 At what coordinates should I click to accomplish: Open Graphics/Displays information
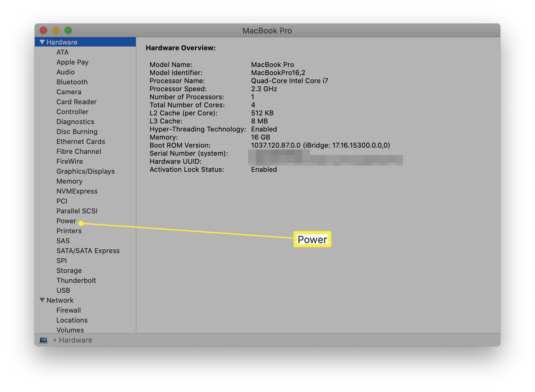point(86,171)
